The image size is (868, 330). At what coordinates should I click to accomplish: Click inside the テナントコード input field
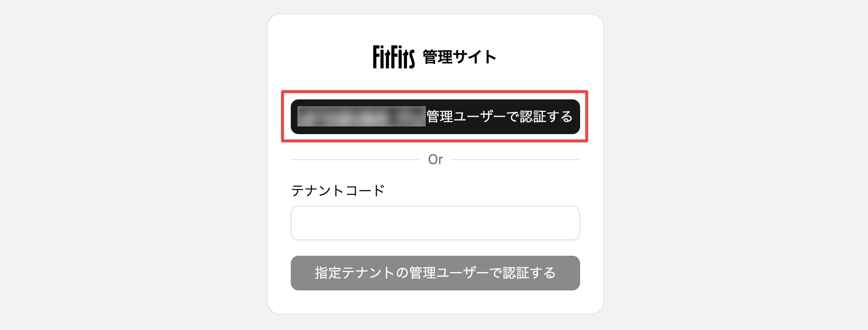pos(434,222)
